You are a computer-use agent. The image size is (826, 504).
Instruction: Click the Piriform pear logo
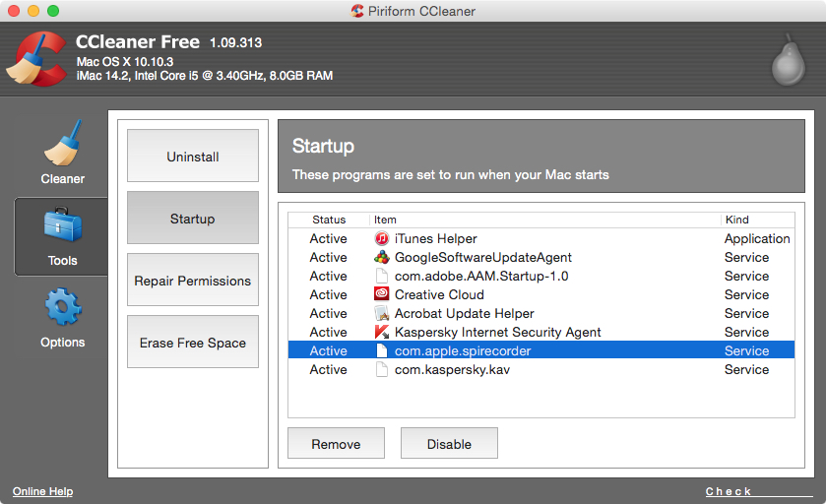pos(789,60)
